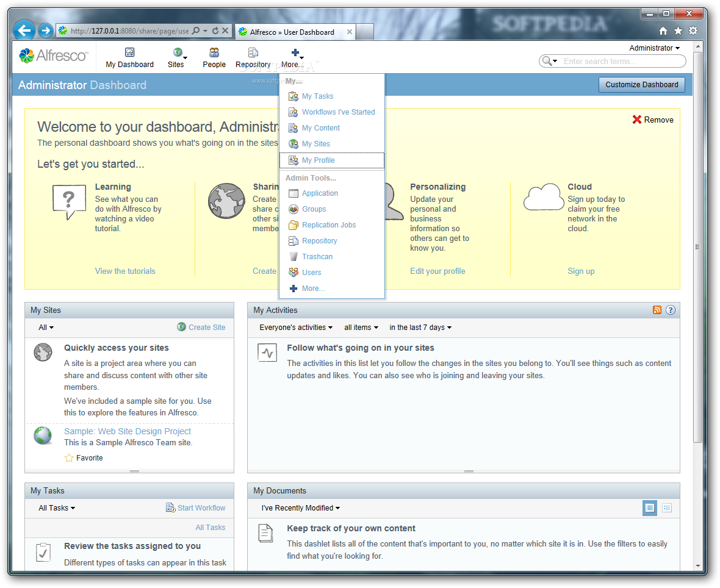Go forward with the browser forward arrow

45,30
